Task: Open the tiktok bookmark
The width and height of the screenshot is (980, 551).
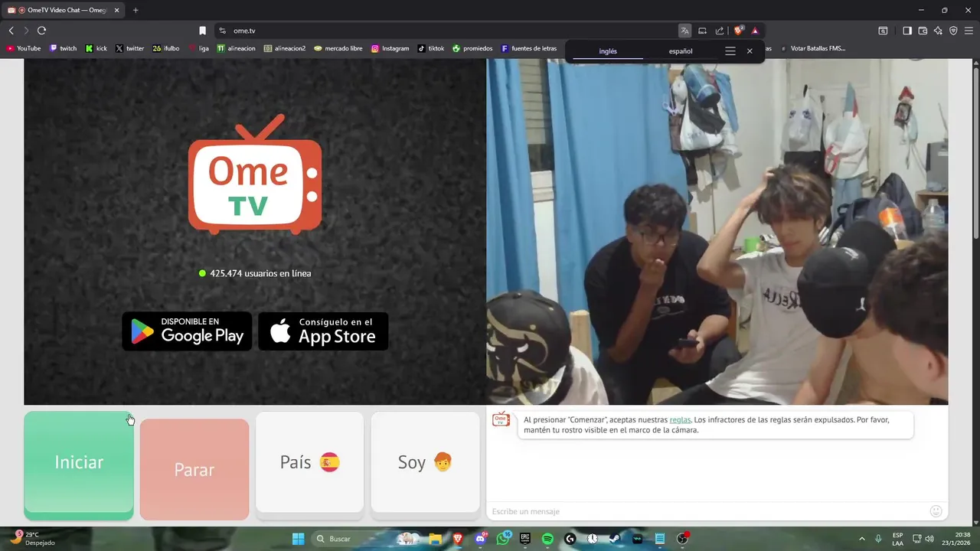Action: (431, 48)
